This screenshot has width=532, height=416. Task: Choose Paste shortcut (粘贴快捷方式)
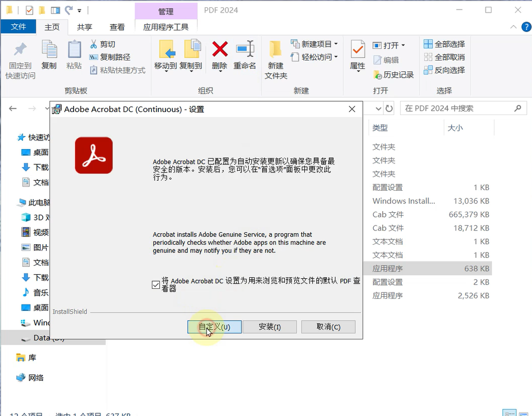[117, 70]
